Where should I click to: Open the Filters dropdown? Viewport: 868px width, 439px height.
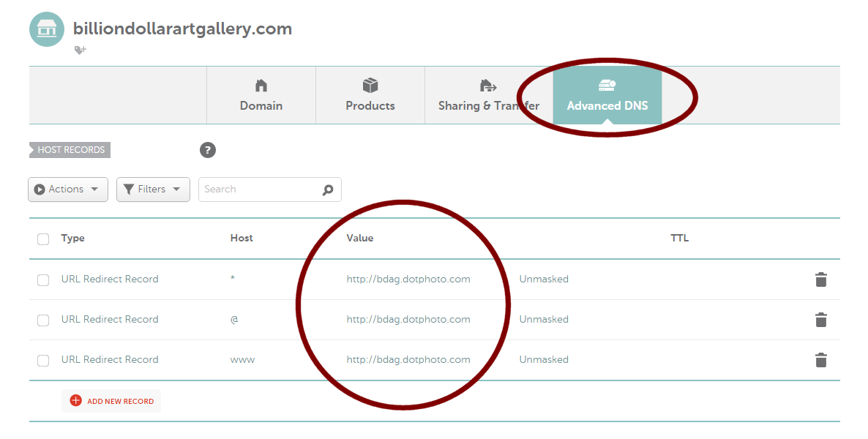point(154,190)
